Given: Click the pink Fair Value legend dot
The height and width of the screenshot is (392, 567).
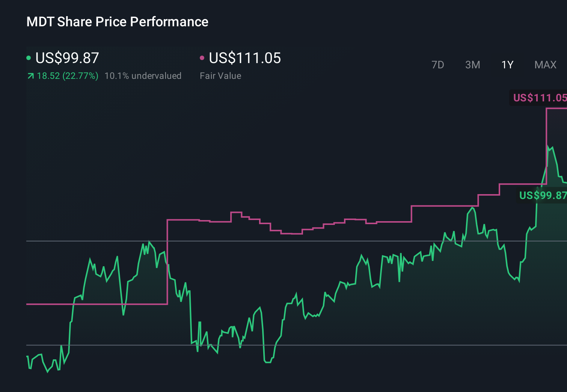Looking at the screenshot, I should coord(203,58).
